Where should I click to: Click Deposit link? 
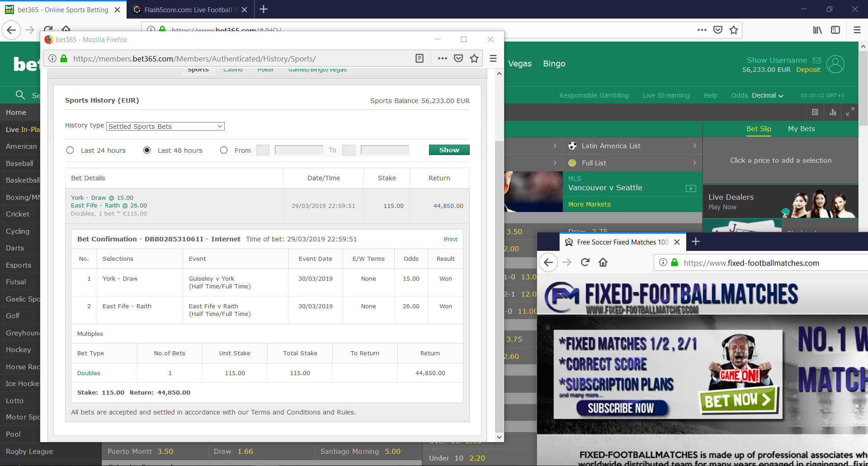(x=808, y=70)
